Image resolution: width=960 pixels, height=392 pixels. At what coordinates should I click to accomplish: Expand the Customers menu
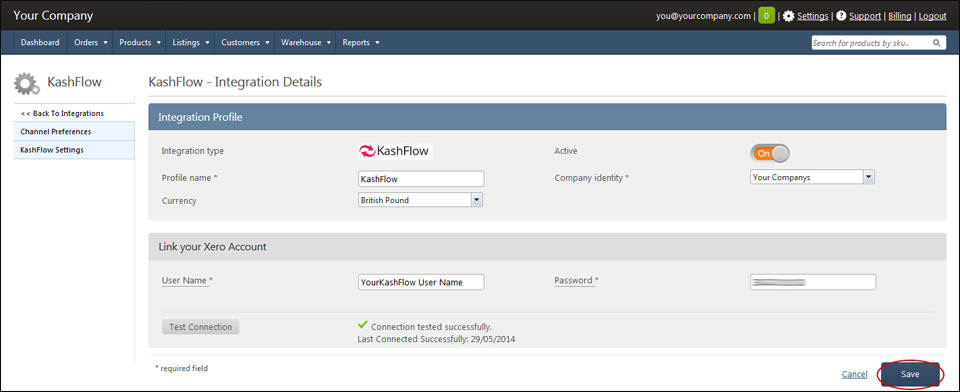pyautogui.click(x=246, y=43)
